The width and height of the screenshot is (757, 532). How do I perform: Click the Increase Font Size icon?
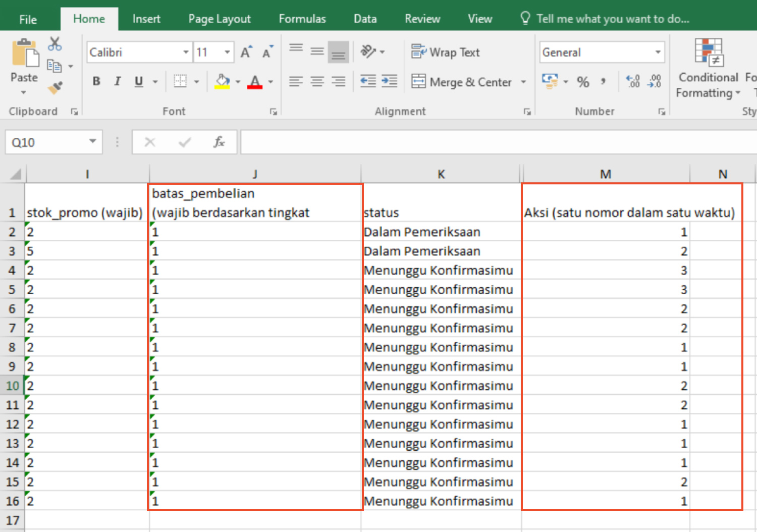pyautogui.click(x=246, y=52)
